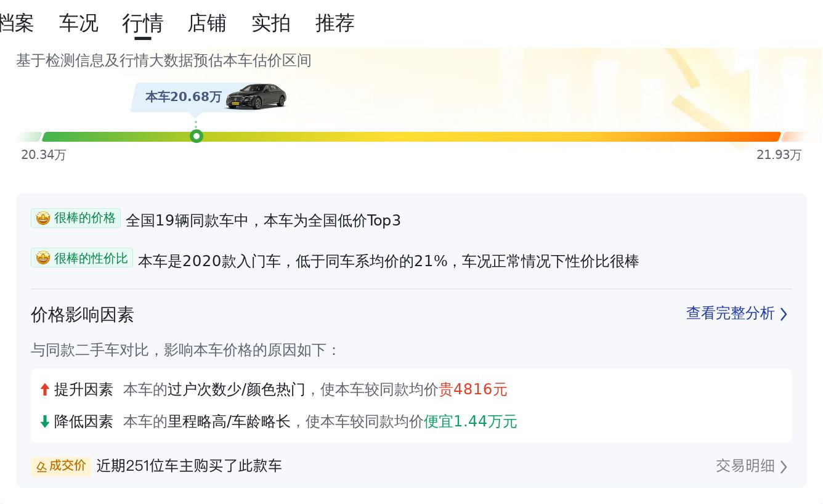Switch to the 档案 tab
823x504 pixels.
tap(16, 23)
